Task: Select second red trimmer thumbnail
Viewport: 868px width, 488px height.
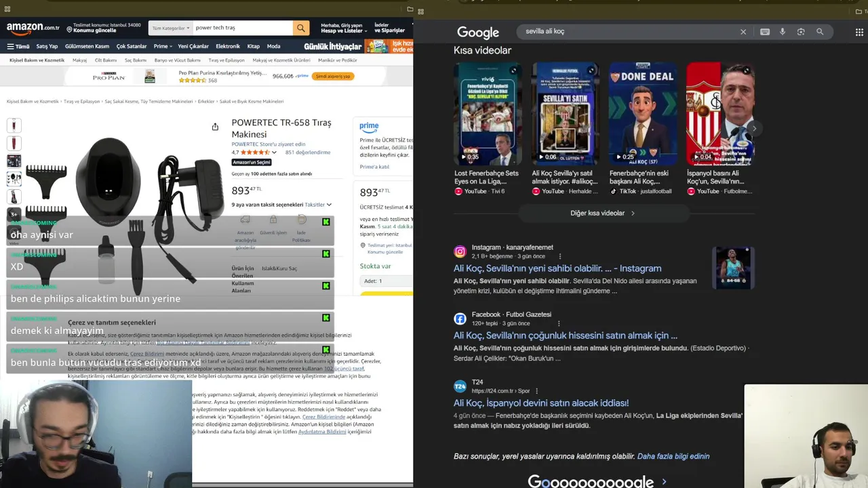Action: [14, 143]
